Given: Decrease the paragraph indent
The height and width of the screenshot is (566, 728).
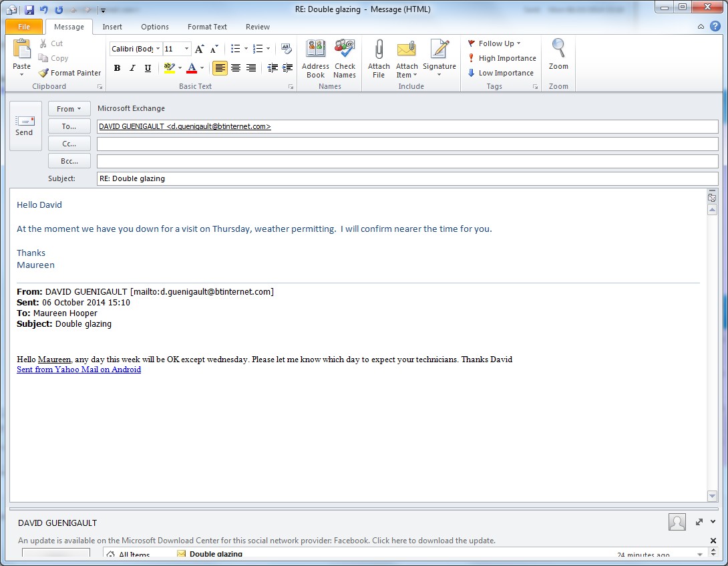Looking at the screenshot, I should tap(272, 68).
